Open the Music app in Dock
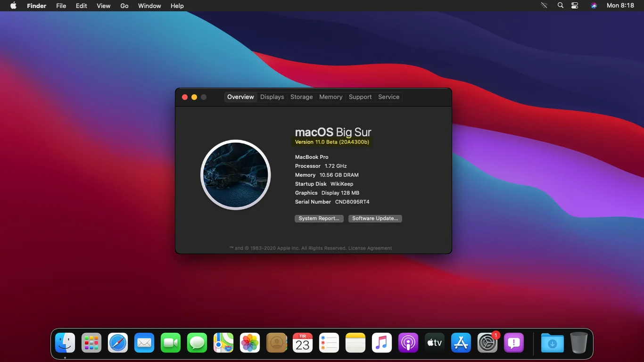644x362 pixels. pyautogui.click(x=382, y=343)
